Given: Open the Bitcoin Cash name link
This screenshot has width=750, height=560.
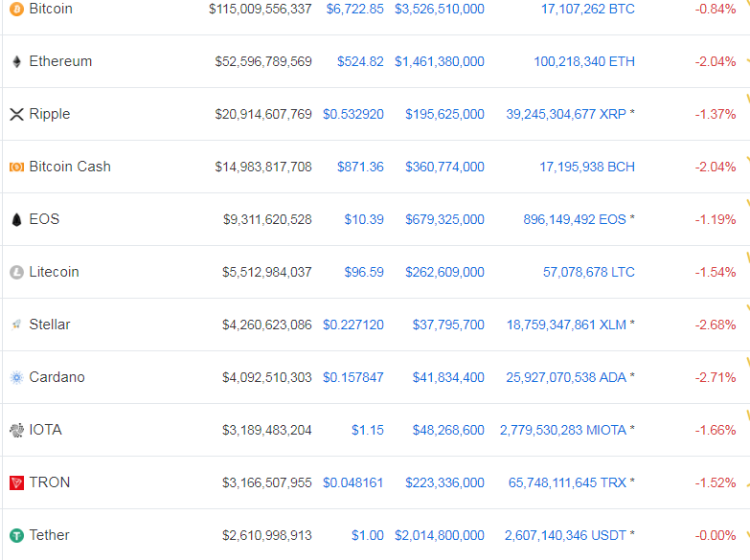Looking at the screenshot, I should (70, 167).
